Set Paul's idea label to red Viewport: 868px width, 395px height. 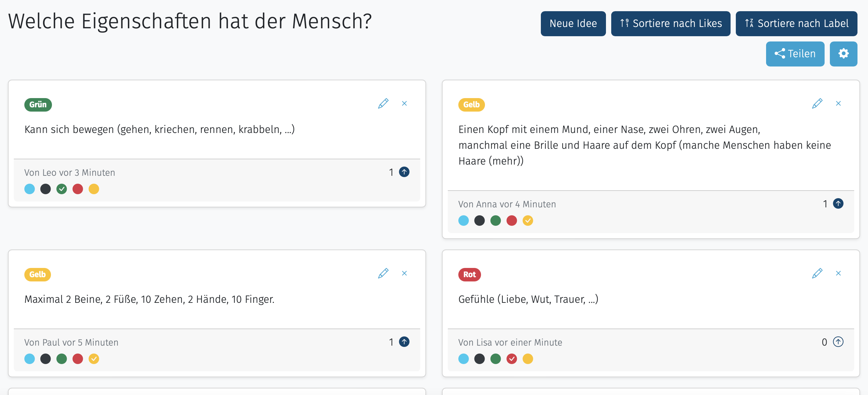click(x=78, y=359)
